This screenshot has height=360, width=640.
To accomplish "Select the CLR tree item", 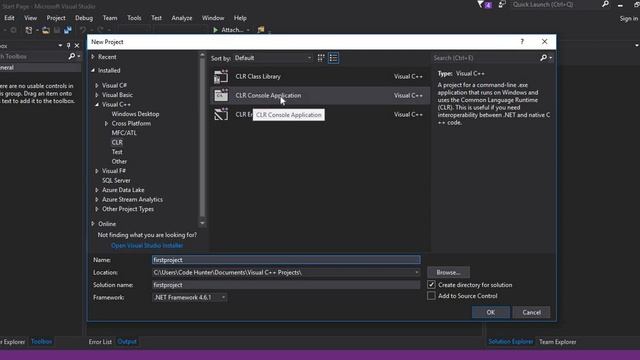I will click(x=117, y=142).
